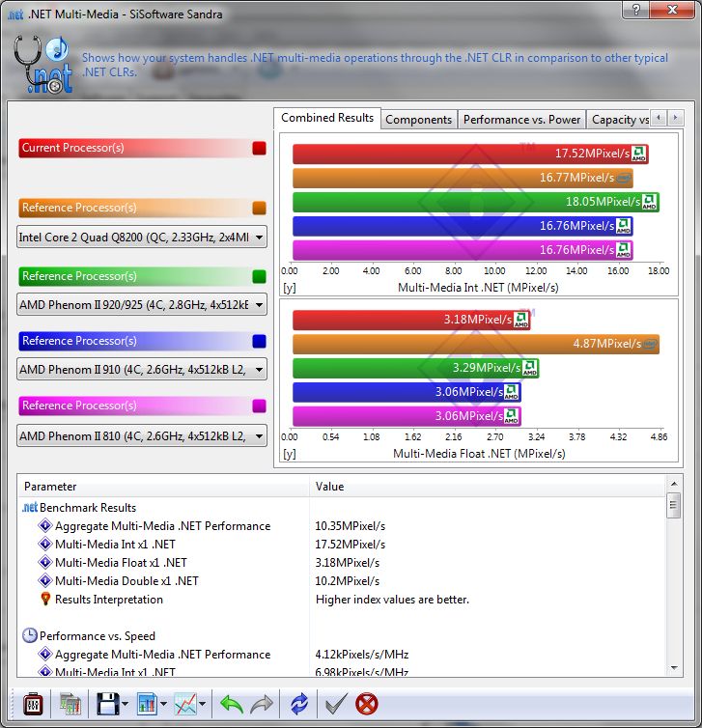The image size is (702, 728).
Task: Select the Results Interpretation row
Action: pyautogui.click(x=342, y=600)
